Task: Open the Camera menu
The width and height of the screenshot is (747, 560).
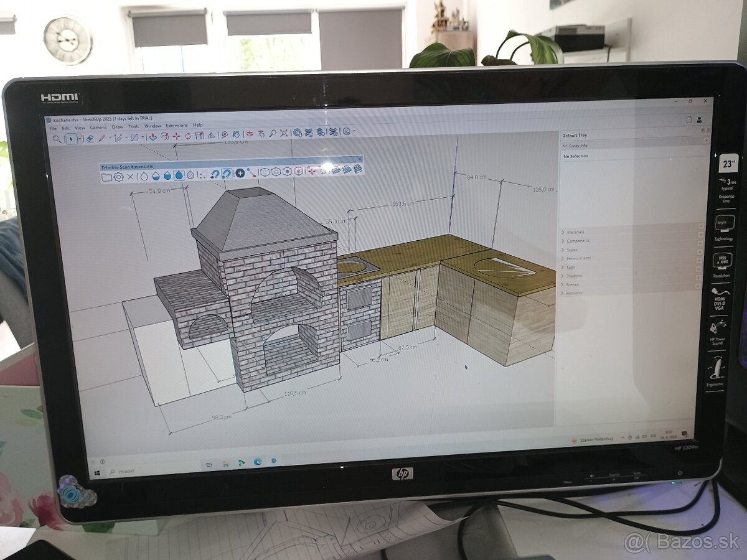Action: [x=98, y=127]
